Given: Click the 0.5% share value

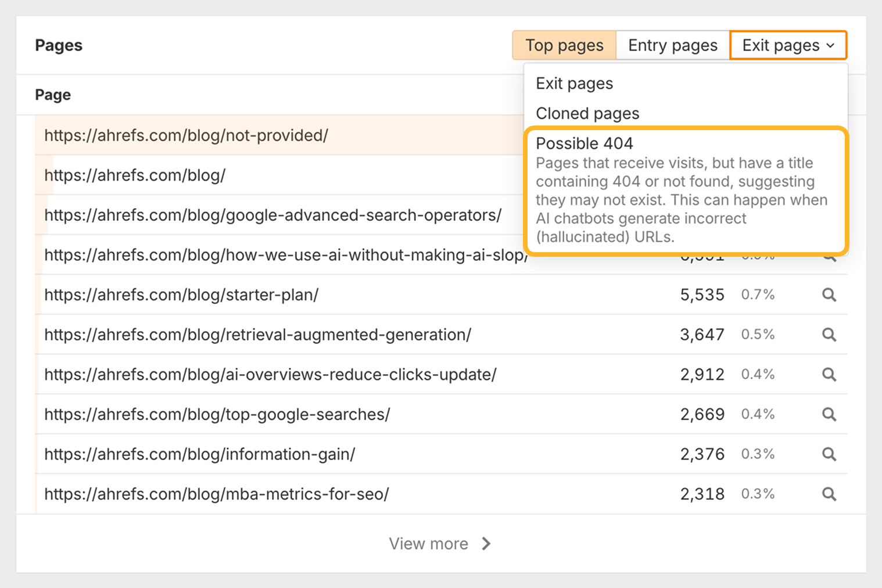Looking at the screenshot, I should click(758, 335).
